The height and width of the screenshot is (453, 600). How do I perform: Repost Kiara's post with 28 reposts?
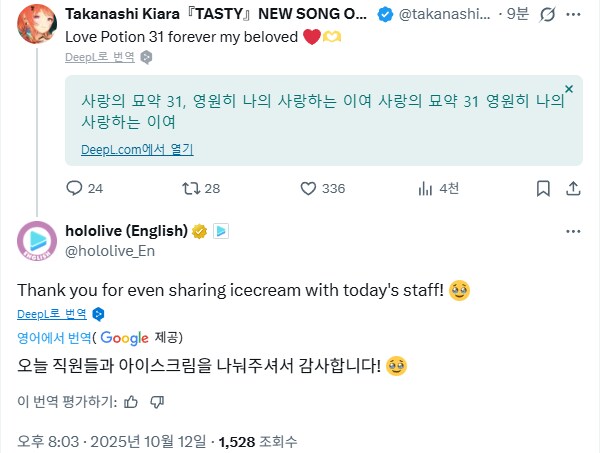click(187, 188)
